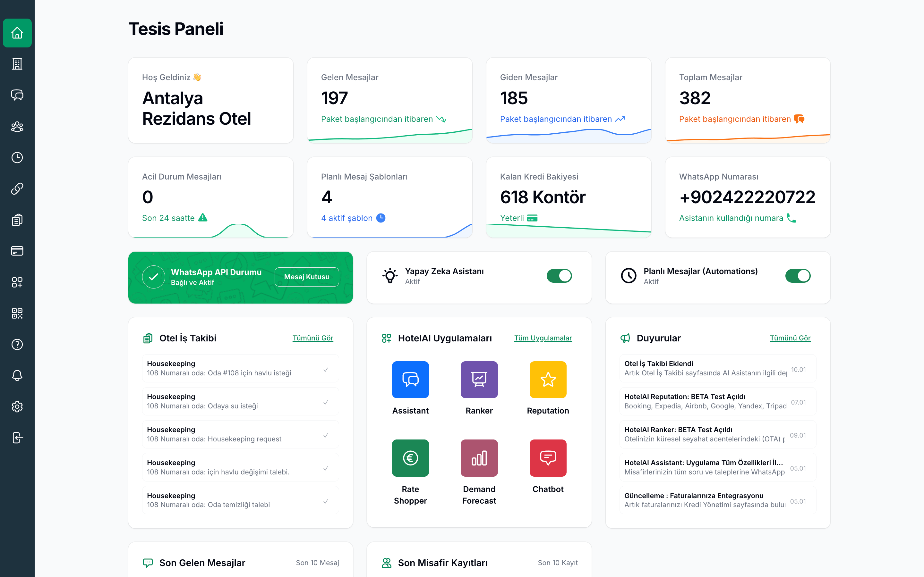Screen dimensions: 924x577
Task: Click the QR code sidebar icon
Action: (x=17, y=313)
